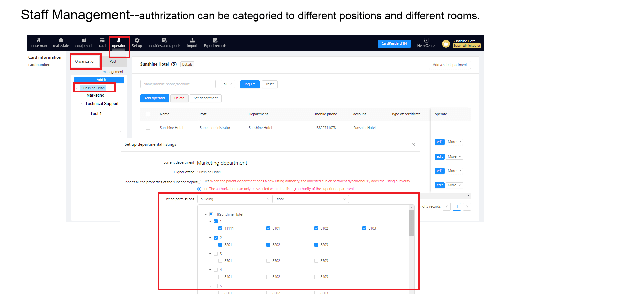This screenshot has height=299, width=644.
Task: Open the Set up gear icon
Action: (137, 40)
